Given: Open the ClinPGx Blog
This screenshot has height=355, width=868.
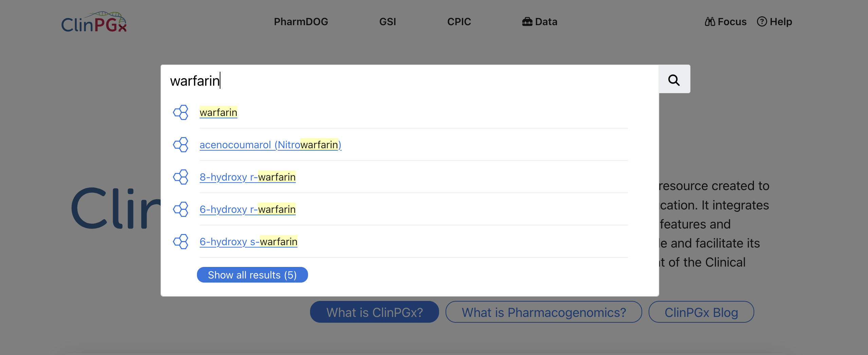Looking at the screenshot, I should click(x=701, y=312).
